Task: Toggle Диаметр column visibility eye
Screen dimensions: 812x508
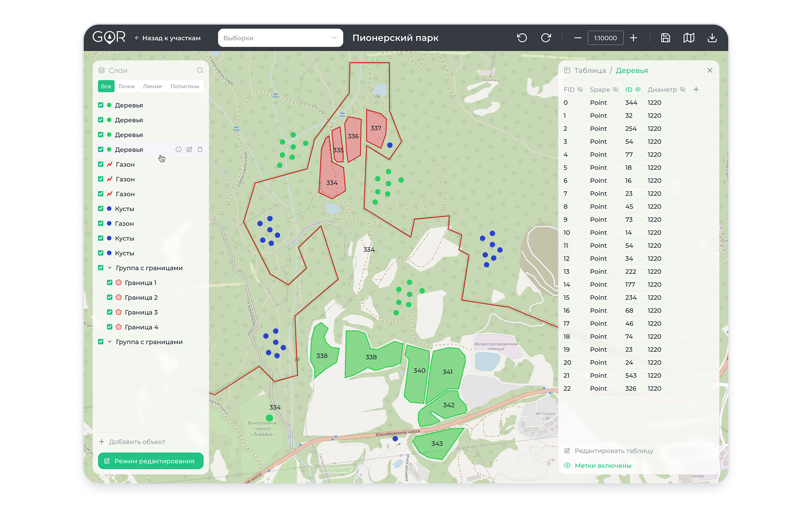Action: (x=683, y=89)
